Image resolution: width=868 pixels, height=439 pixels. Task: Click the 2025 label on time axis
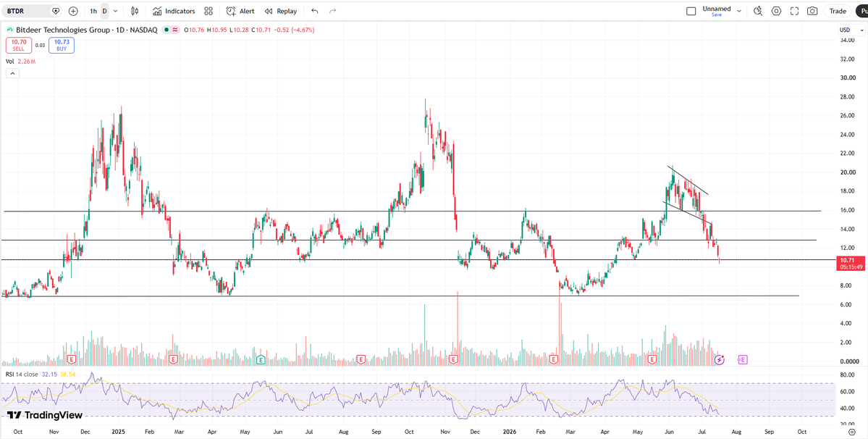point(119,431)
